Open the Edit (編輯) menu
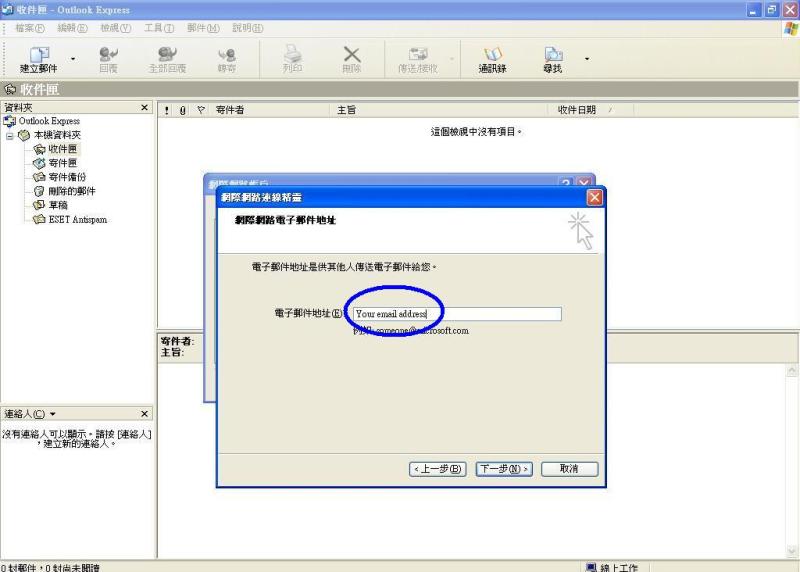Viewport: 800px width, 572px height. point(72,28)
